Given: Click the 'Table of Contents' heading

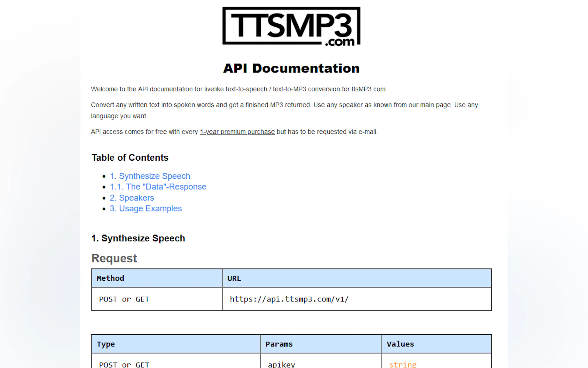Looking at the screenshot, I should point(130,158).
